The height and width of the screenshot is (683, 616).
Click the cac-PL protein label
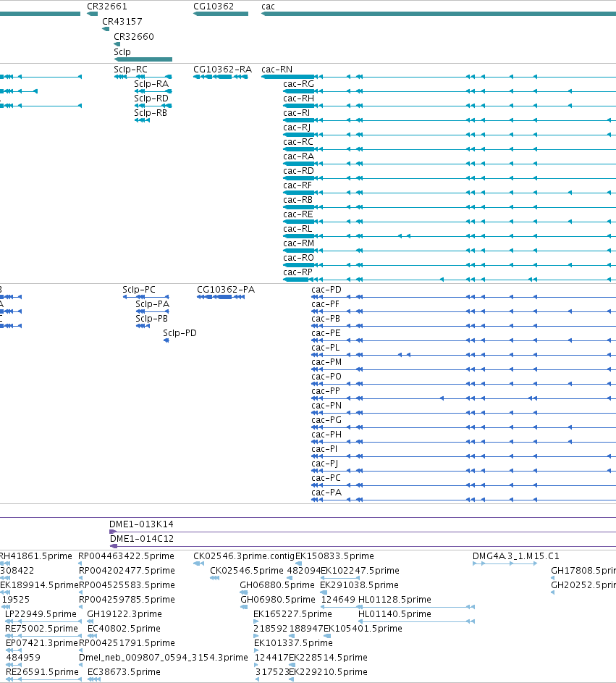(325, 348)
